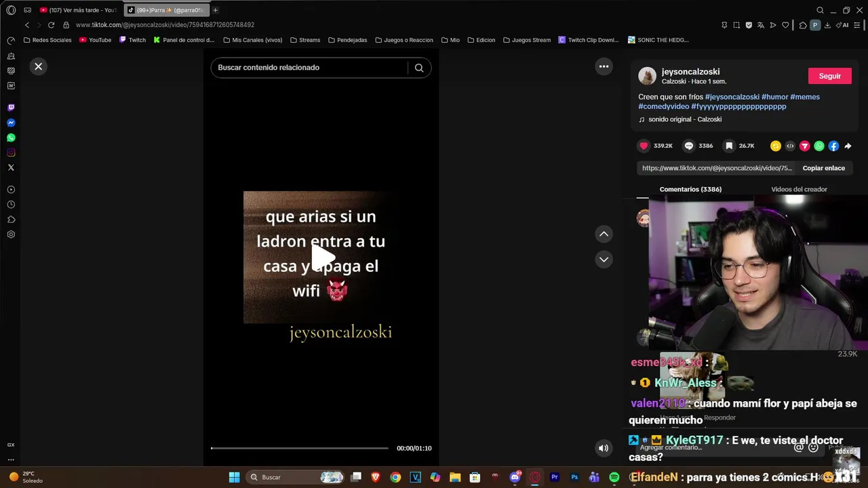Open Easy Setup sliders icon
Viewport: 868px width, 488px height.
coord(857,25)
